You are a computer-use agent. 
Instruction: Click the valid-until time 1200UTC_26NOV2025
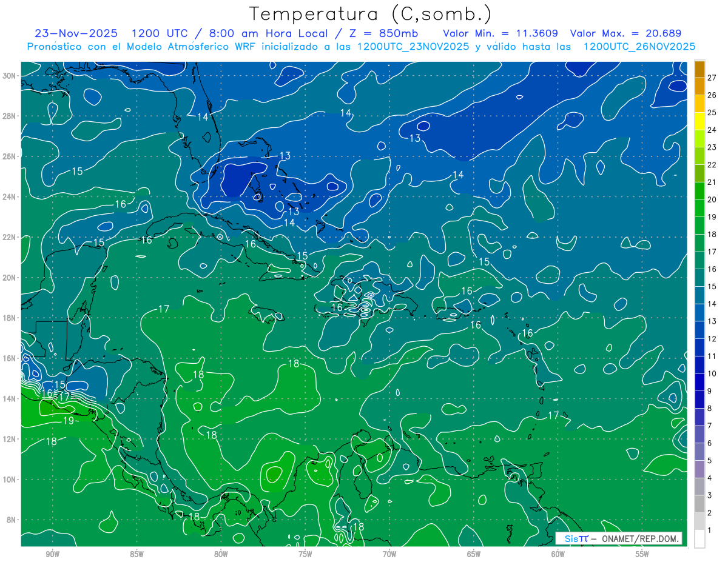[x=639, y=47]
